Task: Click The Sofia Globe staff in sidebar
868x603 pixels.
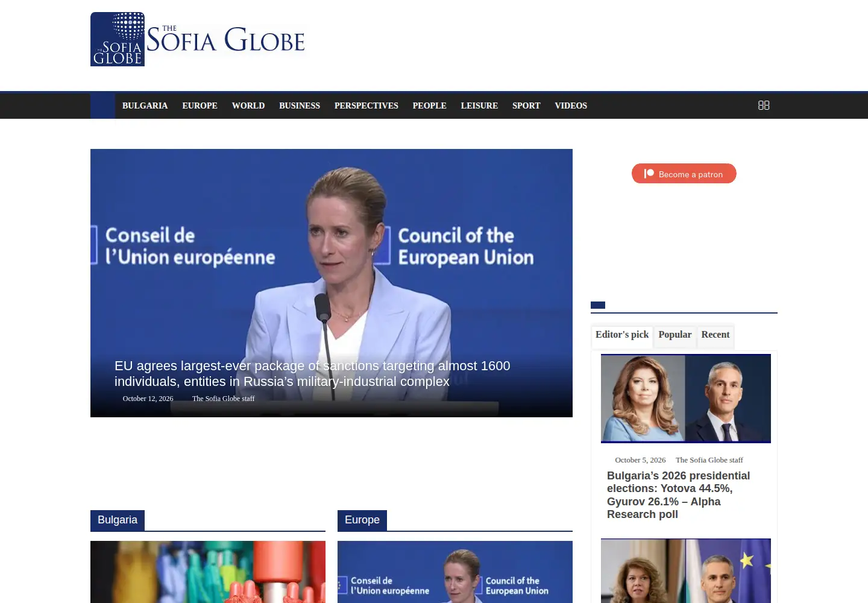Action: click(x=709, y=460)
